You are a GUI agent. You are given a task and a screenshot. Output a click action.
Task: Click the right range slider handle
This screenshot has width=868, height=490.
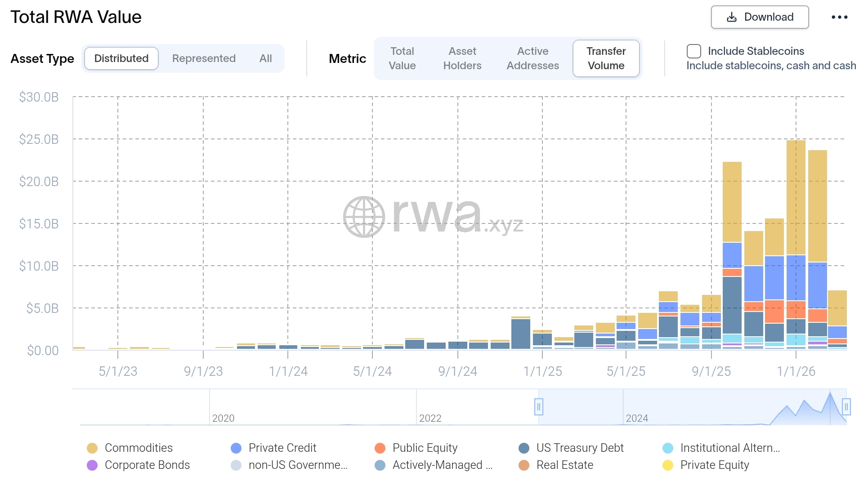(x=846, y=407)
